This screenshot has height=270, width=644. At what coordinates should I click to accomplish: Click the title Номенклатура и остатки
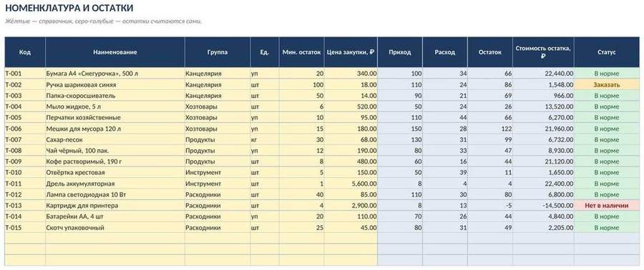point(69,8)
